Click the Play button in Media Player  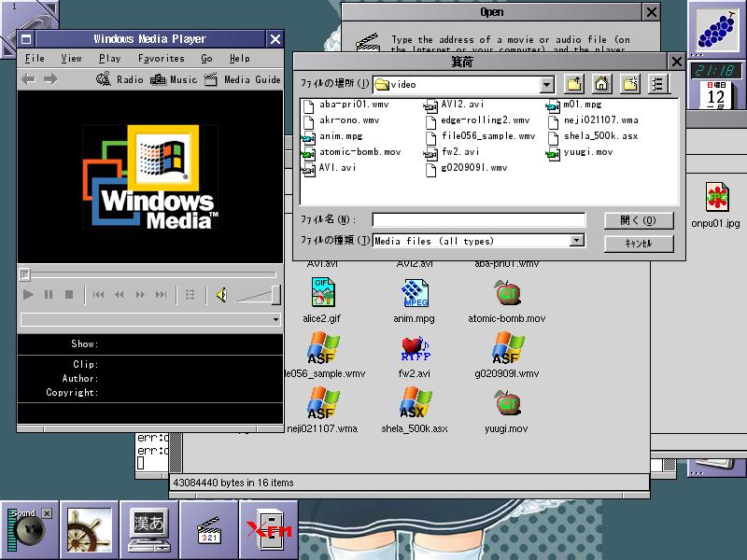(x=28, y=295)
